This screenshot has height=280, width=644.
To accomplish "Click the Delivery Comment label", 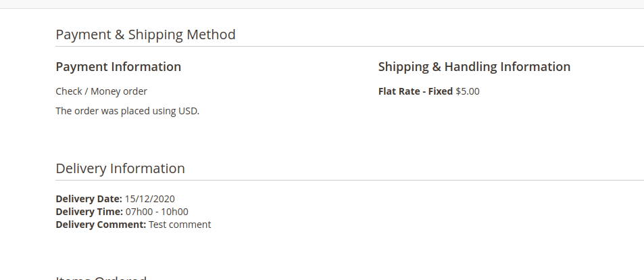I will (x=101, y=225).
